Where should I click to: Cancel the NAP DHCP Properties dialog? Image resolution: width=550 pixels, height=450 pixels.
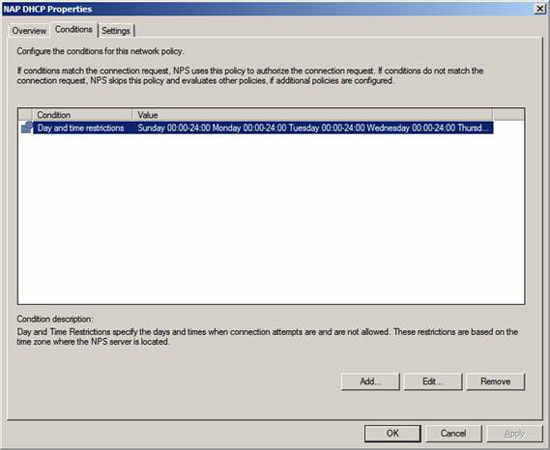454,433
